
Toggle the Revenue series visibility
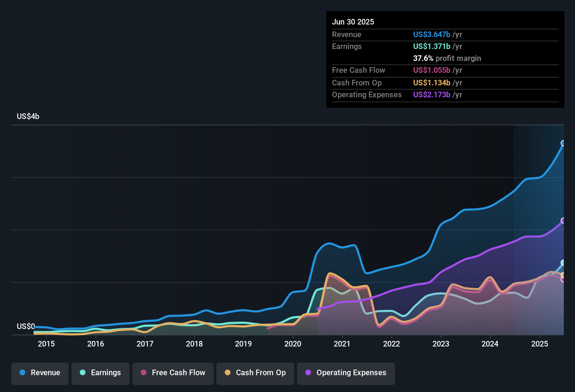tap(40, 373)
